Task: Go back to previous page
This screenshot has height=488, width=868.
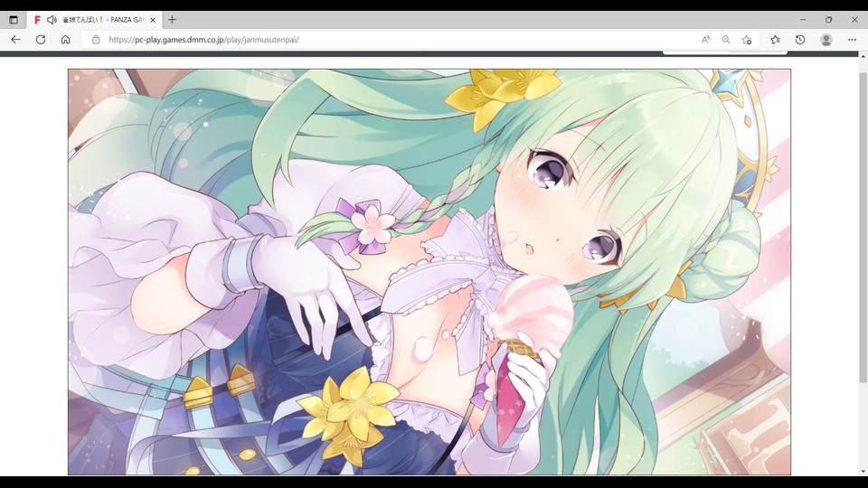Action: [x=15, y=40]
